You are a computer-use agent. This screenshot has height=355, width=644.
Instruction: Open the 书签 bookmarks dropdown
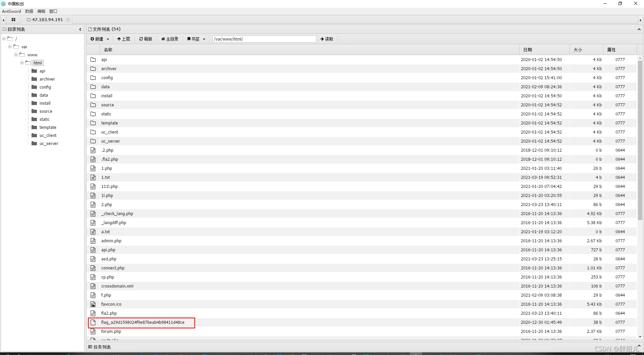click(196, 39)
